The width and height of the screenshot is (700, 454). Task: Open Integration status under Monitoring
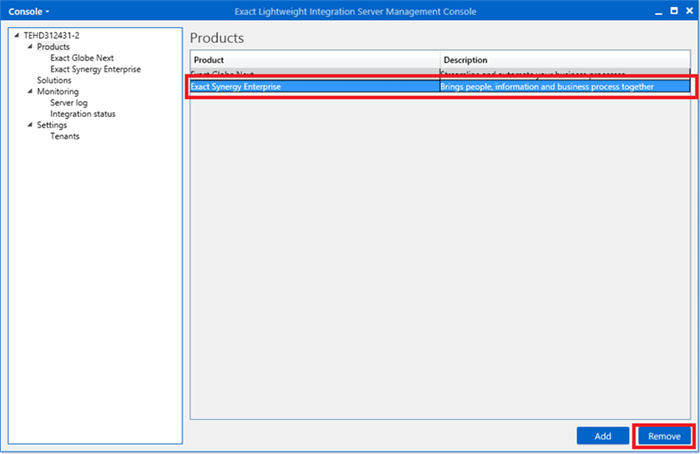(x=82, y=114)
